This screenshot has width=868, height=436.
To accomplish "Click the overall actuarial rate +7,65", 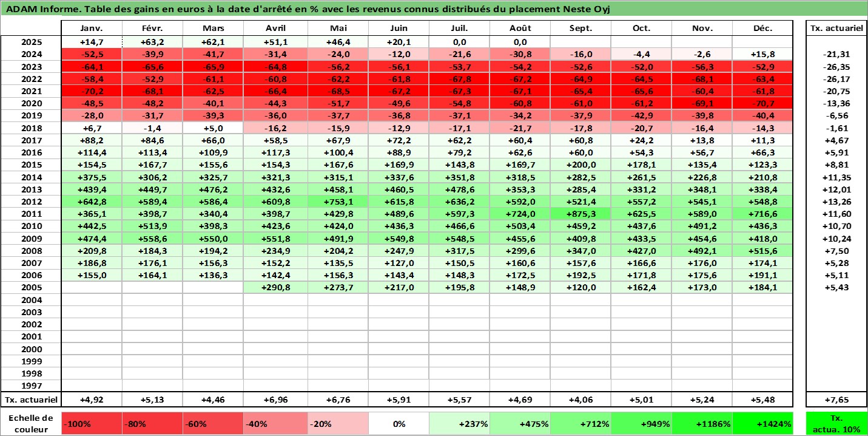I will coord(836,400).
